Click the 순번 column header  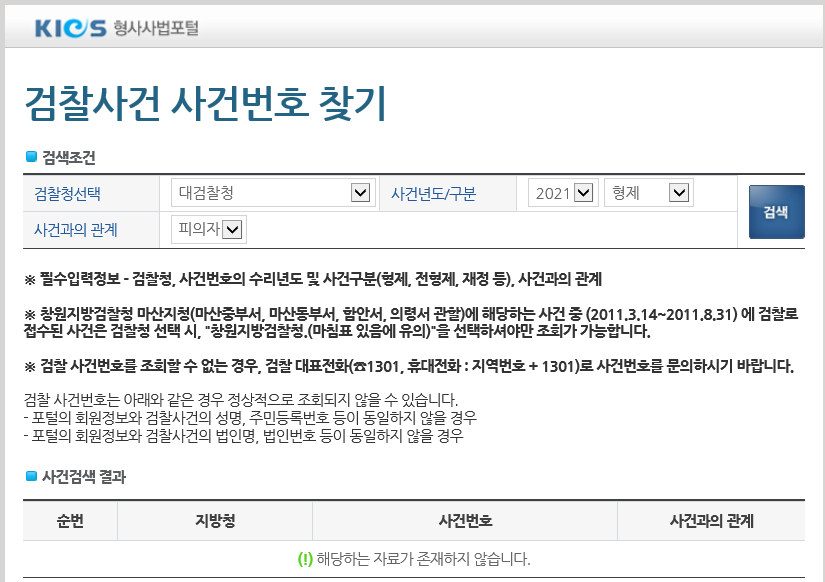(70, 521)
